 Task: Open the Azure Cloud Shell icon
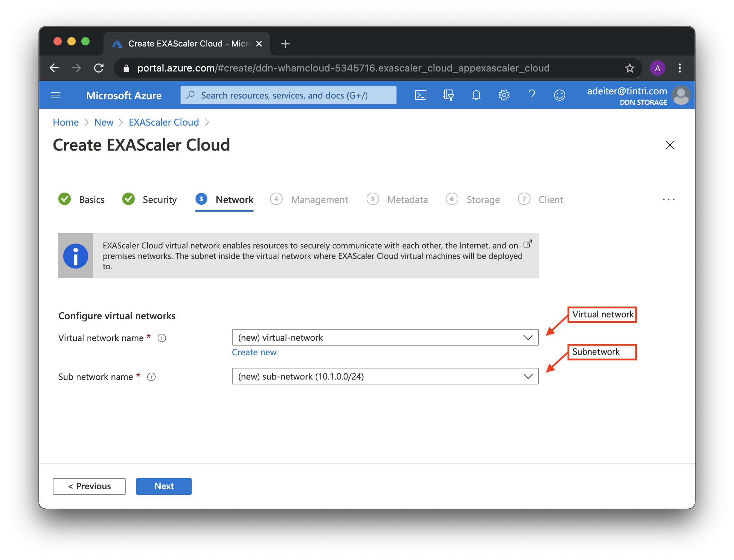pyautogui.click(x=420, y=95)
